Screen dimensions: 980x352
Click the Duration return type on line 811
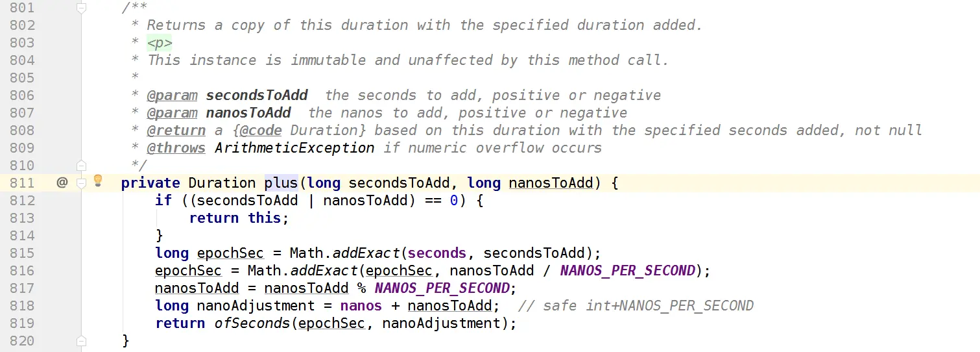pyautogui.click(x=222, y=183)
